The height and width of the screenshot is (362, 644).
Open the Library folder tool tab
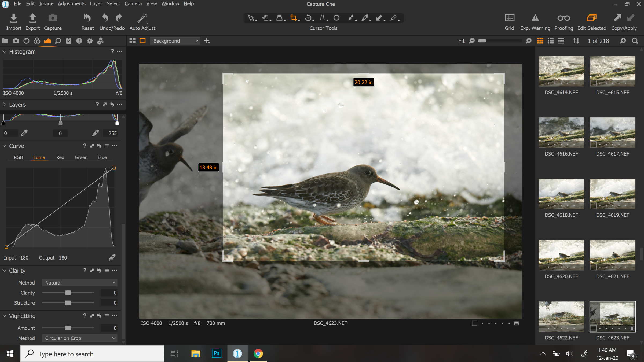pyautogui.click(x=5, y=41)
